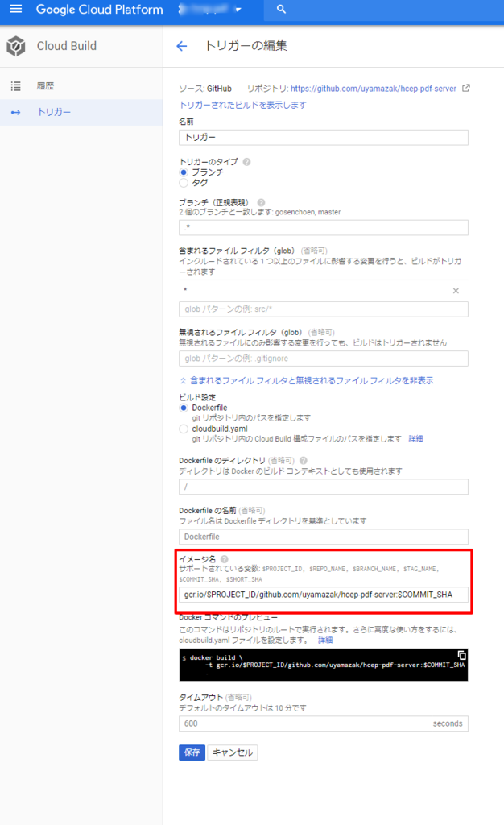Click the Google Cloud Platform title

pyautogui.click(x=99, y=10)
